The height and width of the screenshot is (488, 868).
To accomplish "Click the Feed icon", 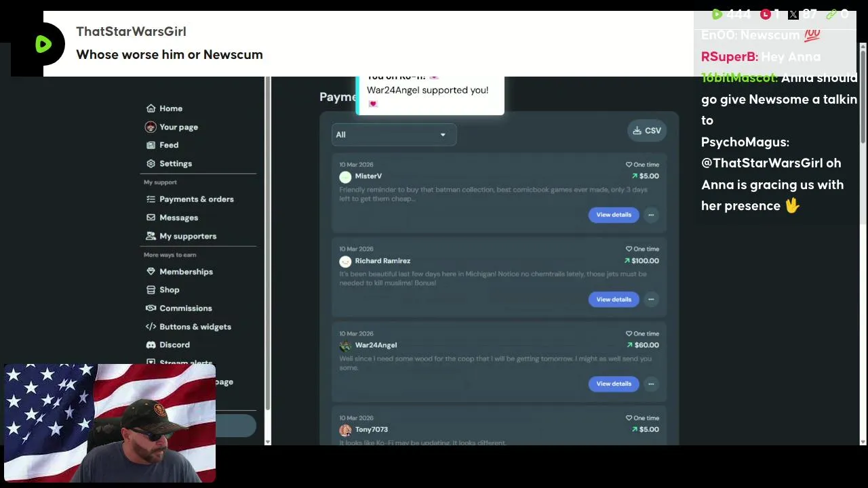I will (x=151, y=145).
